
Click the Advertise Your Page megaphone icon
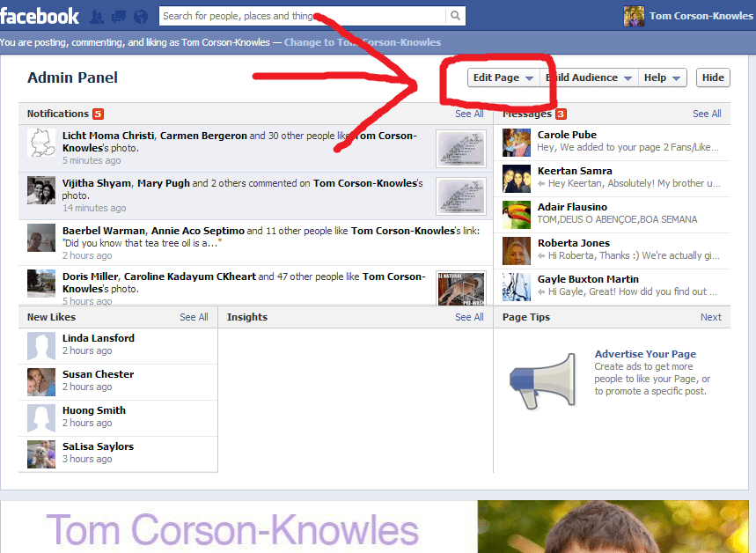[543, 381]
